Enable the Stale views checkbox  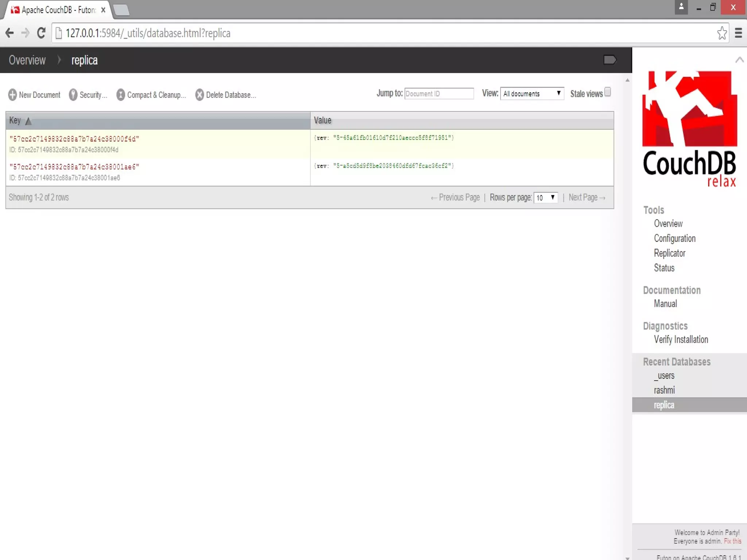point(607,92)
